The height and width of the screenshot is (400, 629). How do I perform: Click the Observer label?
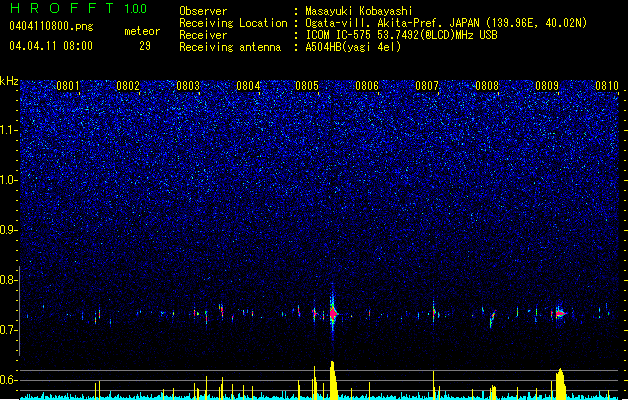[x=203, y=11]
